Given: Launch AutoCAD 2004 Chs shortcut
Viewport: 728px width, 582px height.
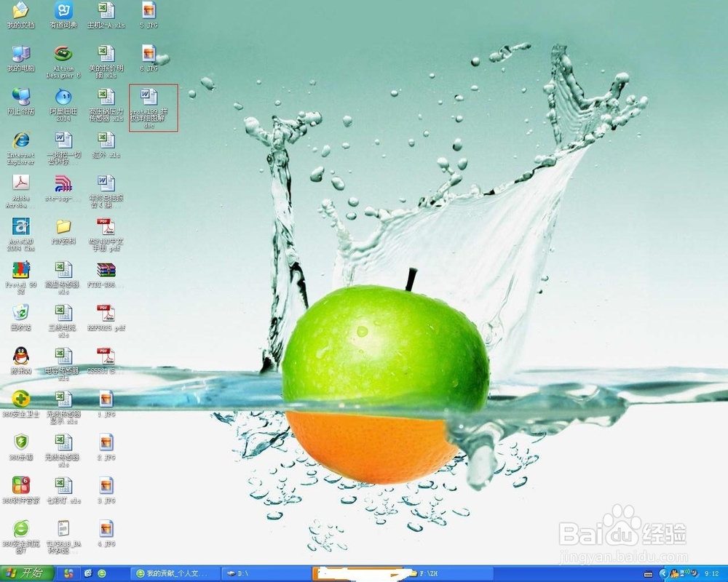Looking at the screenshot, I should (x=21, y=234).
